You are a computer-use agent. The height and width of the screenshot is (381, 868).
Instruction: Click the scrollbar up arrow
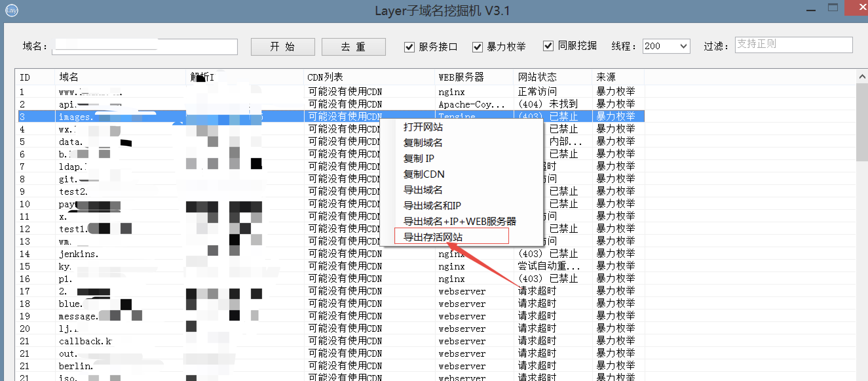(x=862, y=77)
